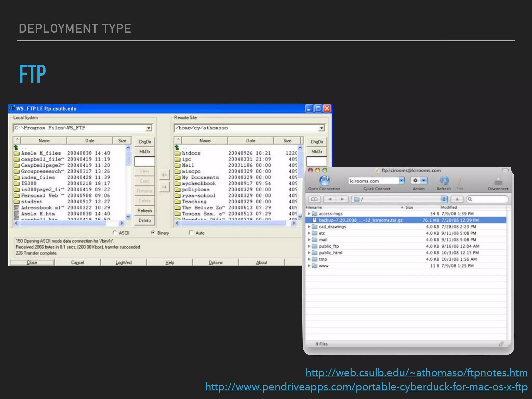Click the bookmarks book icon
This screenshot has height=399, width=532.
314,199
